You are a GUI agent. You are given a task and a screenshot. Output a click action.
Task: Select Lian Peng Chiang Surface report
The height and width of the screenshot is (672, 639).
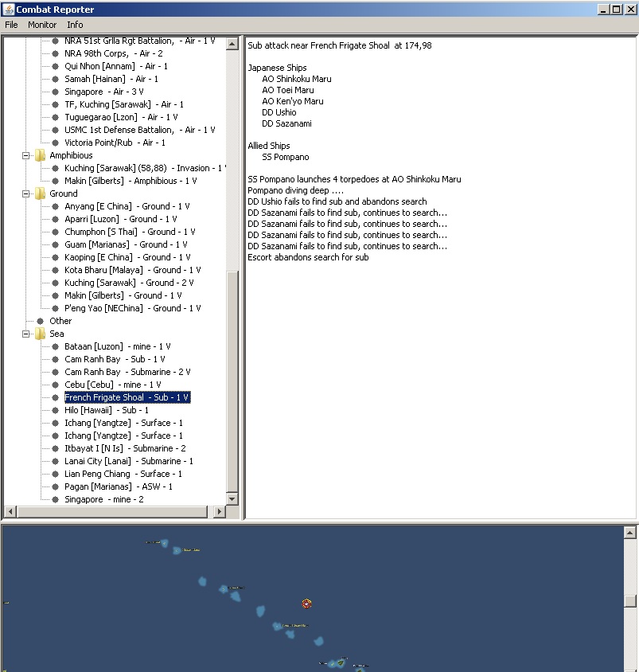[123, 474]
